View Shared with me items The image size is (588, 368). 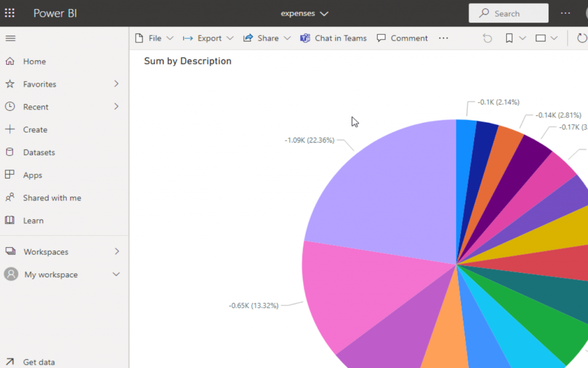(x=51, y=197)
